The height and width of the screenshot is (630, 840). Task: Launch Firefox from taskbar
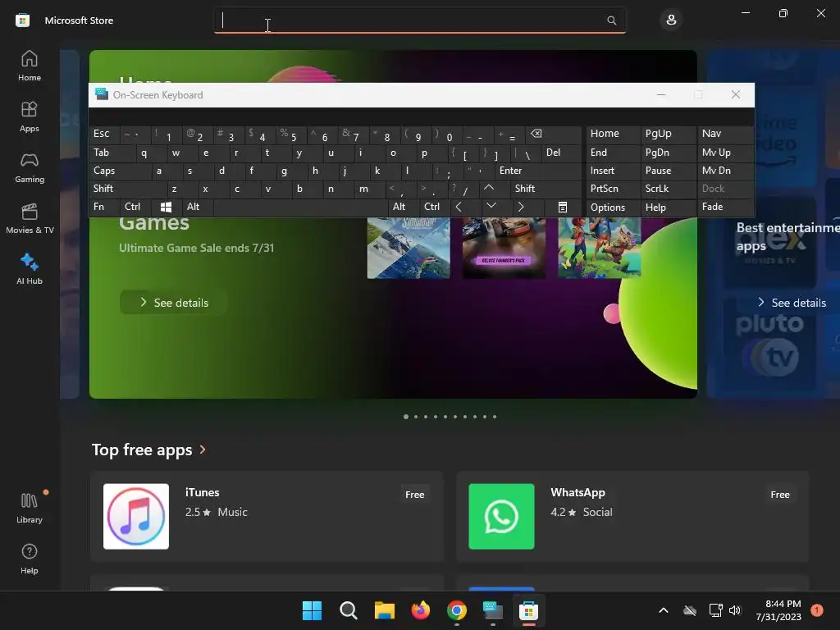[421, 610]
